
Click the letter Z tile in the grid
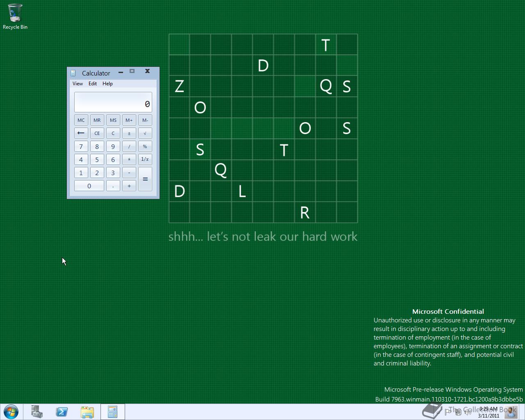[x=179, y=86]
